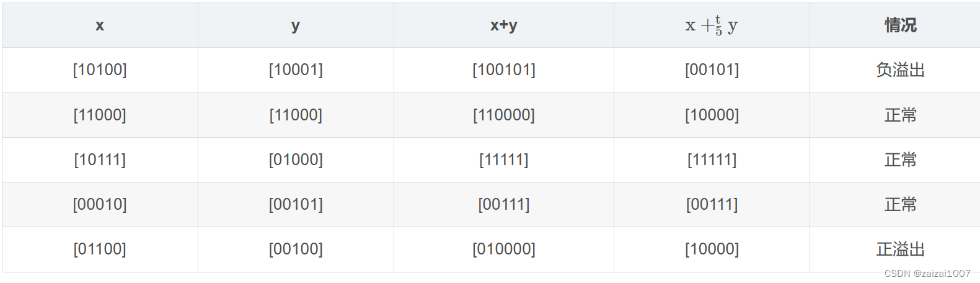Image resolution: width=980 pixels, height=283 pixels.
Task: Click the 正溢出 status cell
Action: pyautogui.click(x=900, y=249)
